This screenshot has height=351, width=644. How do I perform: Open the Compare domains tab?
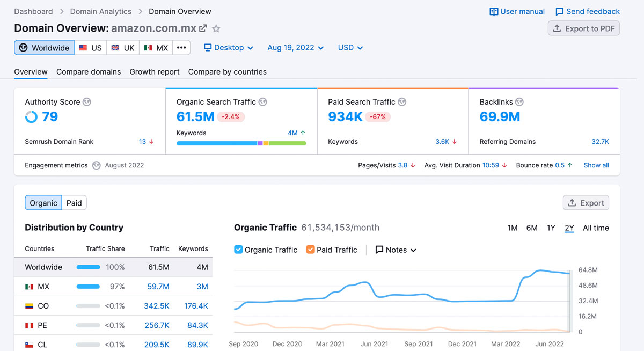[89, 71]
